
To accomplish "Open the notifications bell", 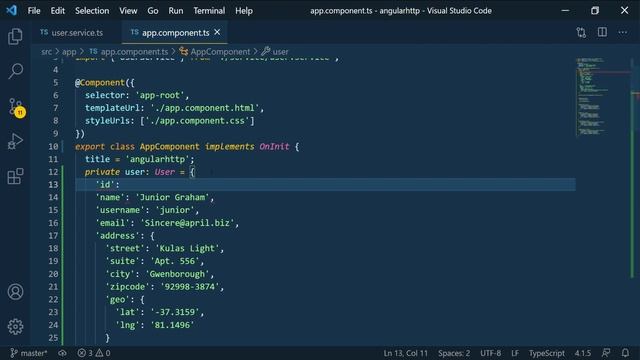I will 625,353.
